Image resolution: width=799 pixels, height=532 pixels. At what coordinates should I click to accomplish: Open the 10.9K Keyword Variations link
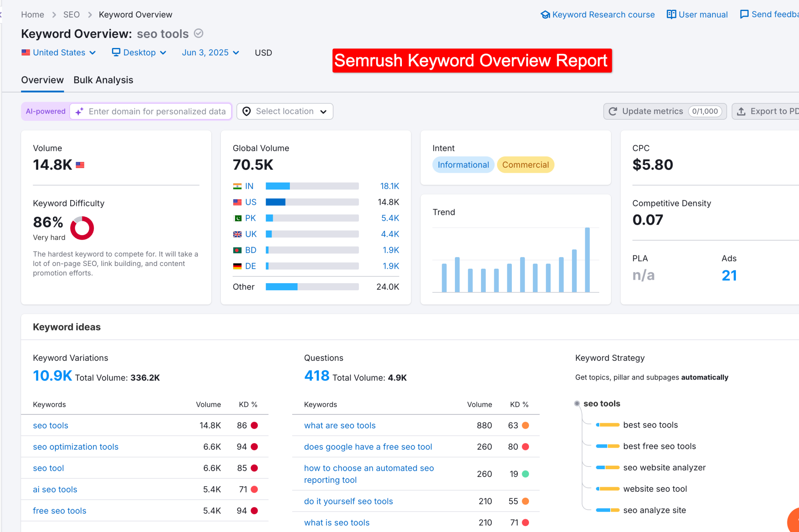[52, 376]
